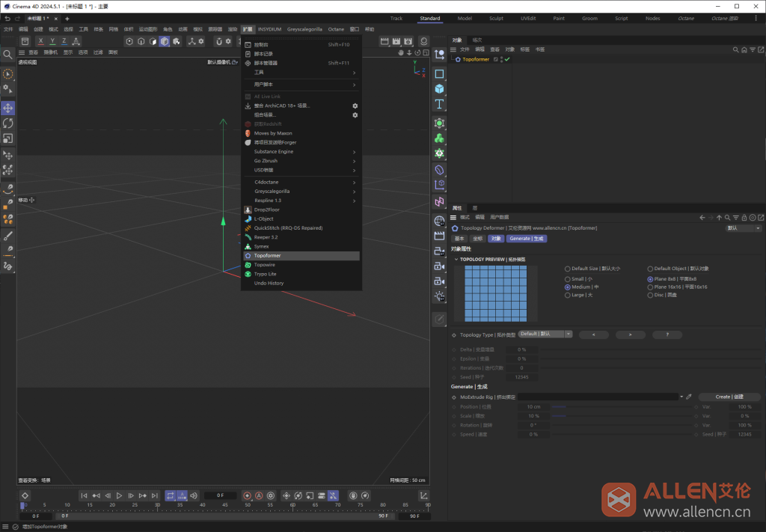Select the Default Object radio button
Screen dimensions: 766x532
[x=650, y=269]
